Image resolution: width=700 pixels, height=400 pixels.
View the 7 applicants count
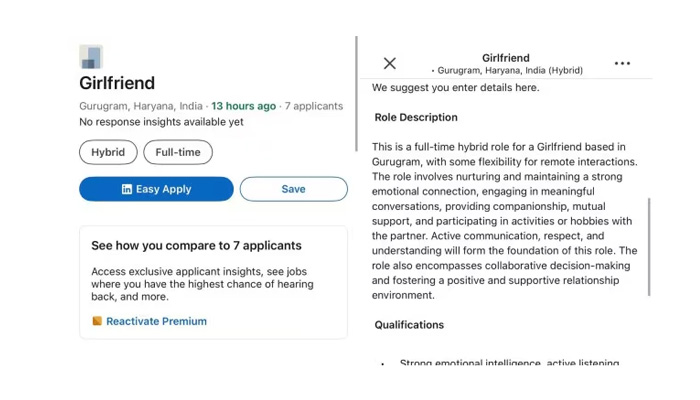[314, 106]
